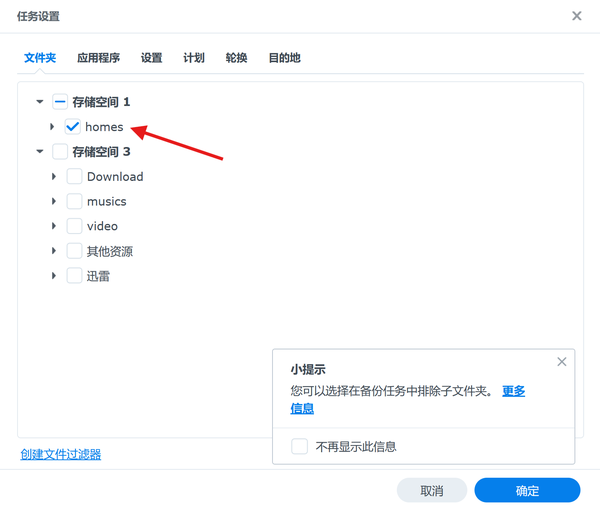600x510 pixels.
Task: Expand the 其他资源 folder arrow
Action: click(x=54, y=251)
